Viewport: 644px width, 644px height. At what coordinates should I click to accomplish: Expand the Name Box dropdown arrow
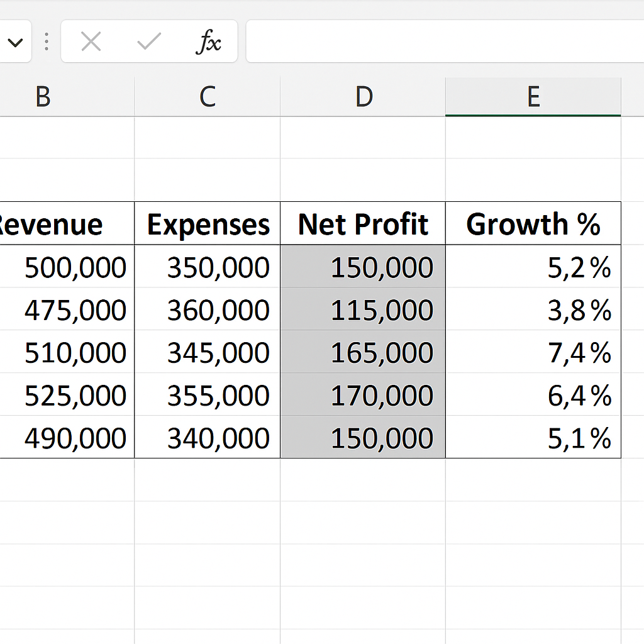[x=15, y=43]
